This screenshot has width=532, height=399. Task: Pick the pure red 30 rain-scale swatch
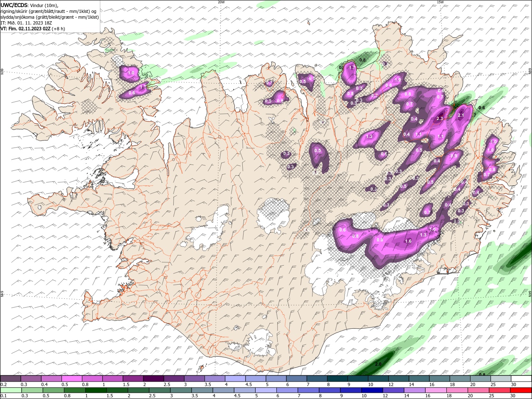click(x=521, y=390)
